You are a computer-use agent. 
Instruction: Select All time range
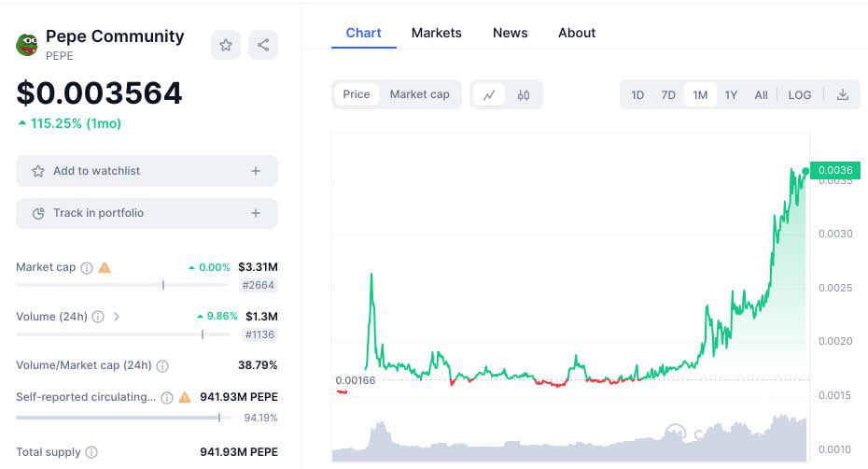(x=761, y=94)
